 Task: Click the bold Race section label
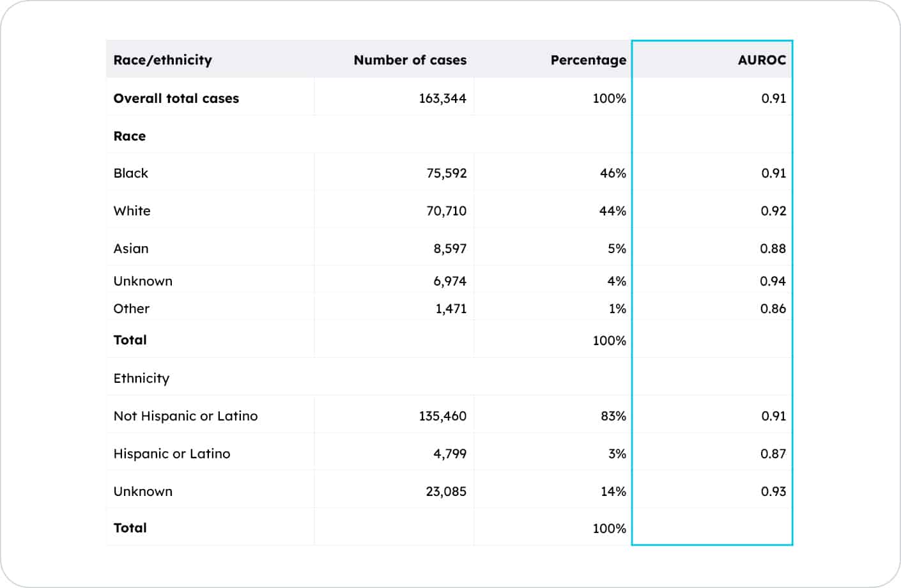coord(129,136)
